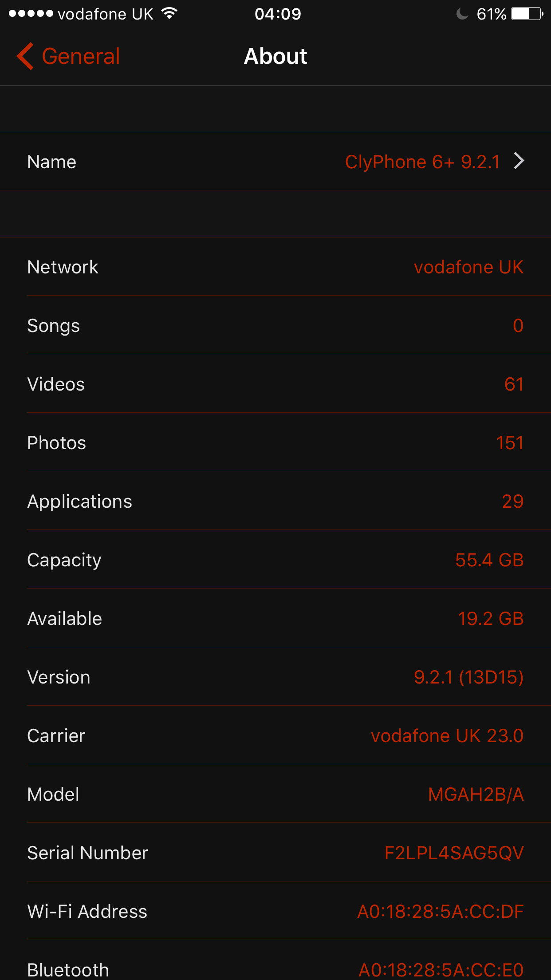Tap the Wi-Fi Address value

pos(440,912)
